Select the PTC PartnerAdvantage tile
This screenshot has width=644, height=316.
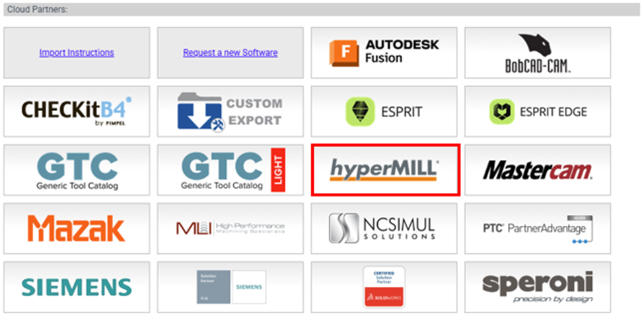[538, 229]
